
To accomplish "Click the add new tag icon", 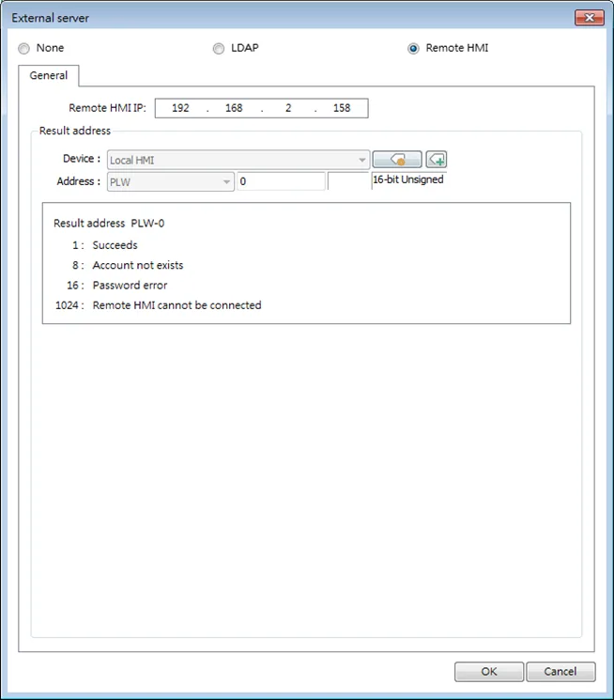I will pyautogui.click(x=436, y=160).
